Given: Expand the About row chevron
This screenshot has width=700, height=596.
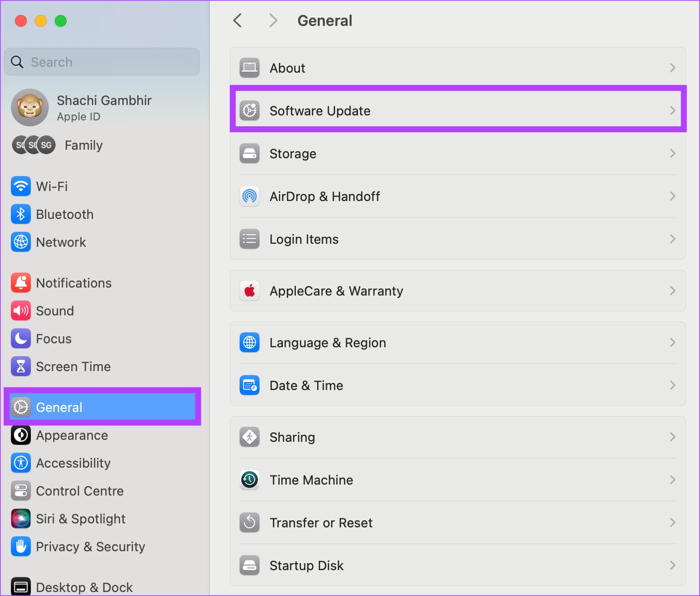Looking at the screenshot, I should [672, 68].
